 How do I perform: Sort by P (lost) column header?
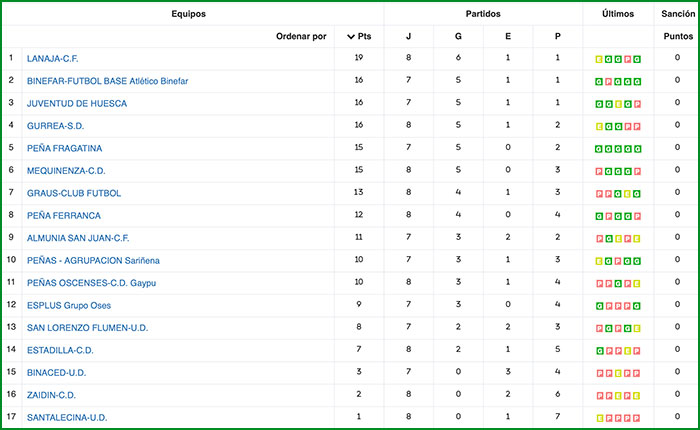pyautogui.click(x=558, y=36)
